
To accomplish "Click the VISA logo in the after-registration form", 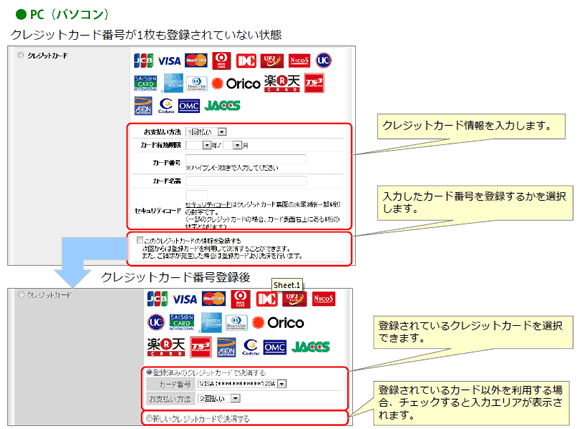I will [x=185, y=299].
